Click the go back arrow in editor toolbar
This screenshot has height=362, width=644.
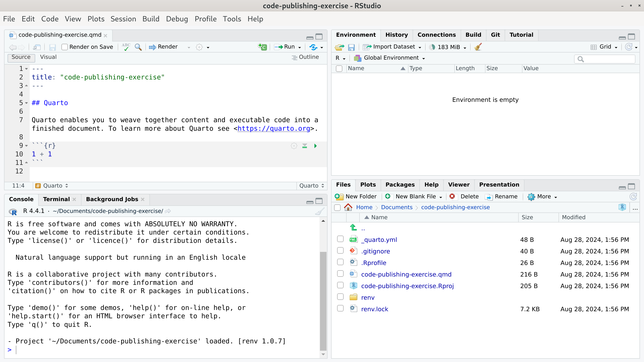[x=13, y=47]
